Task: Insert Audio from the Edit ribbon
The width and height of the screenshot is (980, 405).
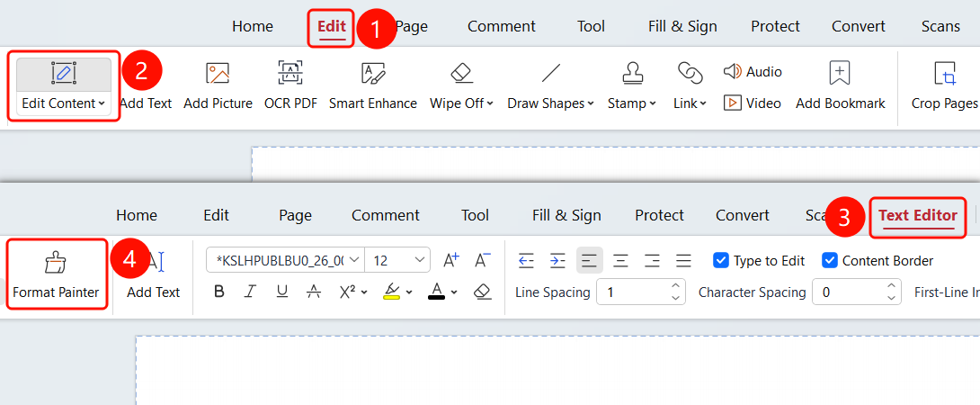Action: [753, 71]
